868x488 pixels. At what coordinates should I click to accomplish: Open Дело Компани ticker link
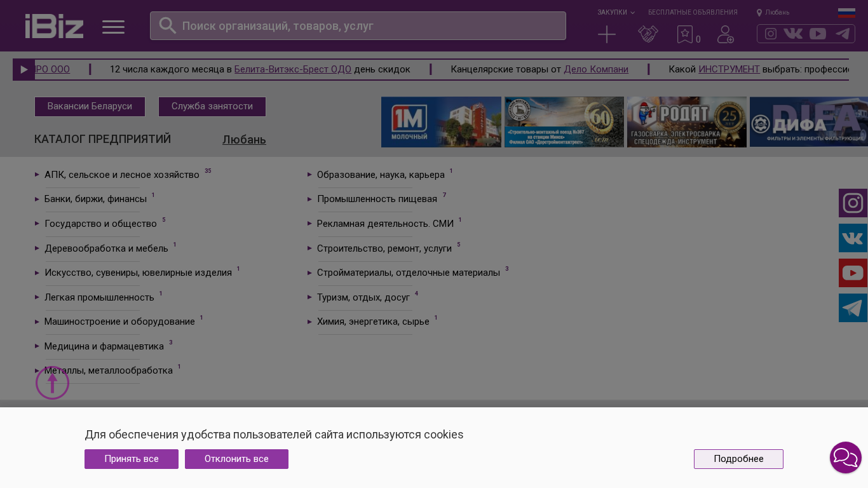(x=596, y=69)
